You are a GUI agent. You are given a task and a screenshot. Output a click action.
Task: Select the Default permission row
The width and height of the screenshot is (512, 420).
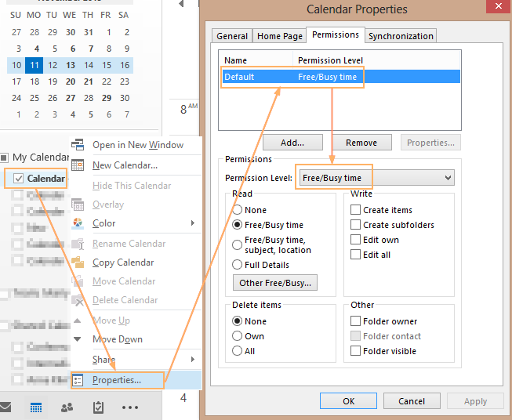tap(341, 77)
